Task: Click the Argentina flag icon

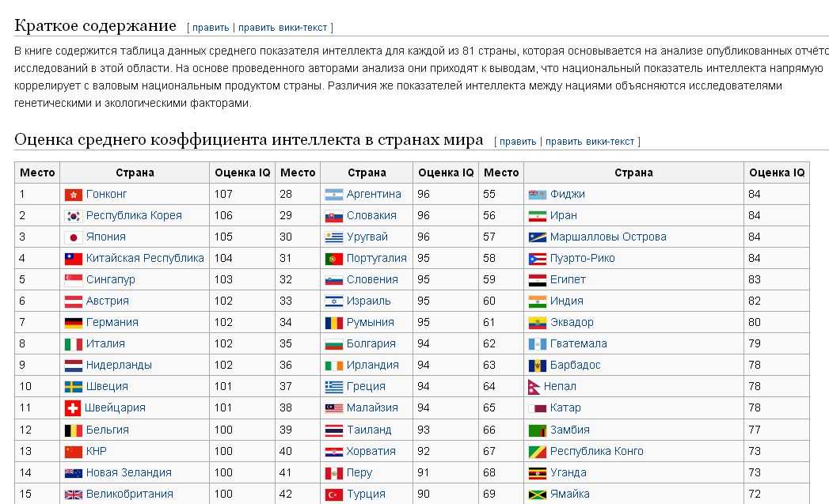Action: point(334,195)
